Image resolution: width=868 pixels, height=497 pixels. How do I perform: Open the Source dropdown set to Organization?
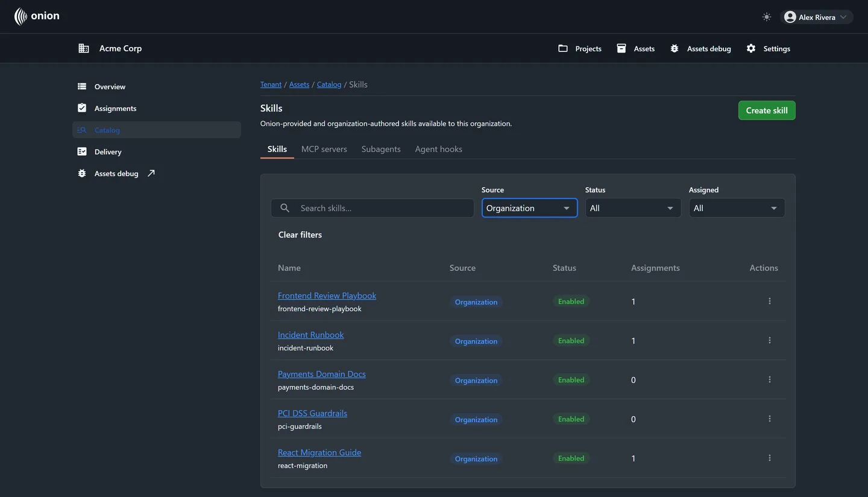(x=529, y=208)
